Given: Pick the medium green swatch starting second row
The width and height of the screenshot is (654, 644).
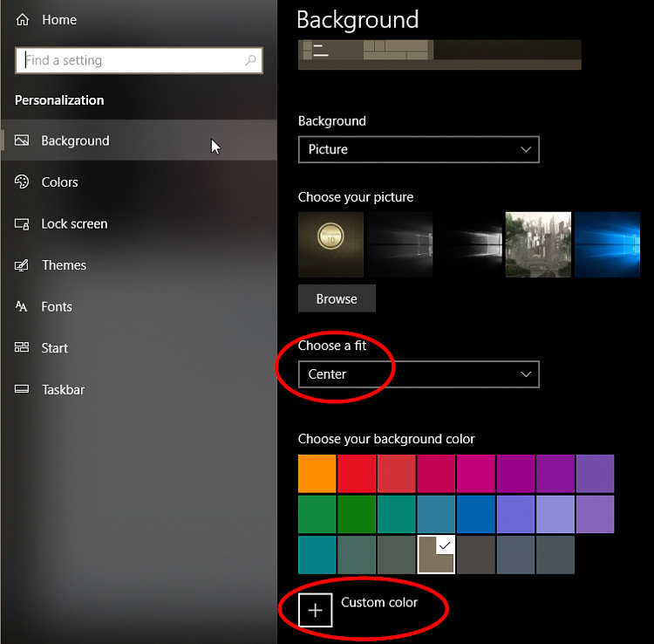Looking at the screenshot, I should (x=317, y=514).
